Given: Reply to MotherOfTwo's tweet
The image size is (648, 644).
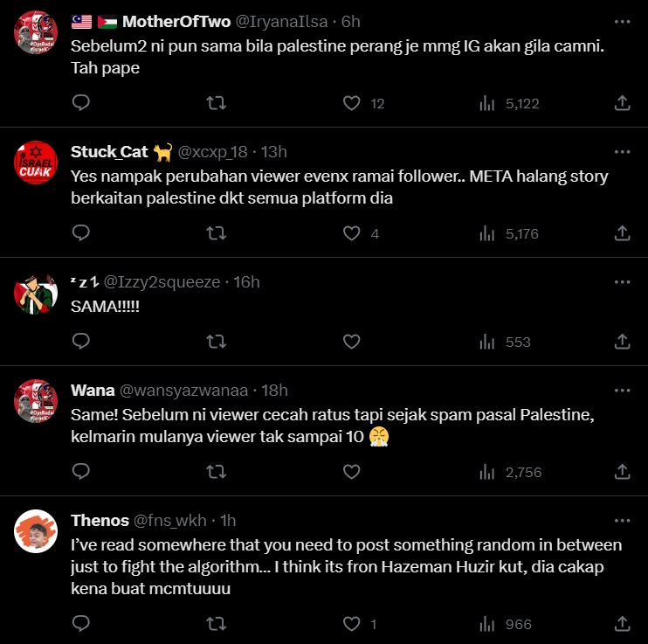Looking at the screenshot, I should click(x=81, y=103).
